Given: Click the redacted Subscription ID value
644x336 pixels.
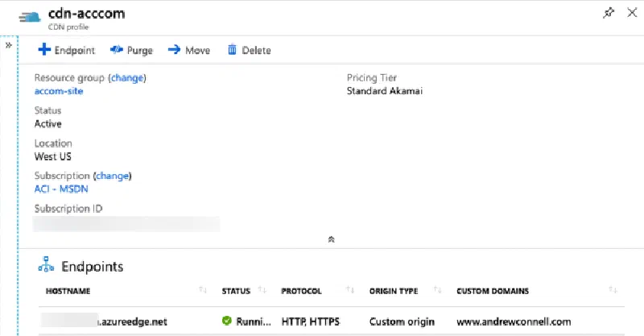Looking at the screenshot, I should [126, 224].
